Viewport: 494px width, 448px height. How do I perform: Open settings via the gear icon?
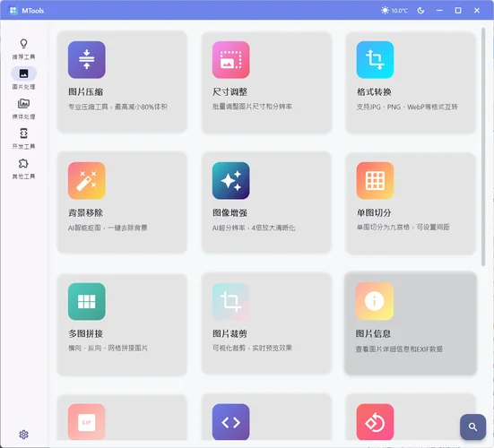coord(23,435)
